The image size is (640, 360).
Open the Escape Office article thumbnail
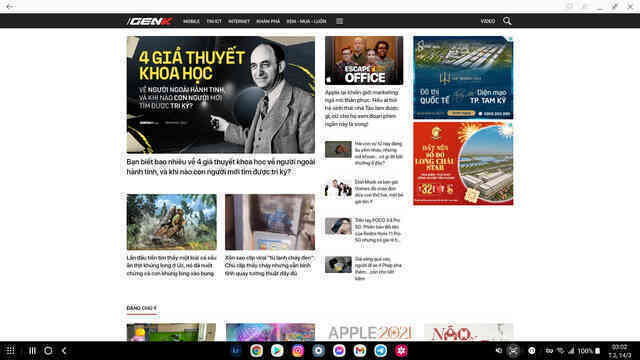(364, 60)
